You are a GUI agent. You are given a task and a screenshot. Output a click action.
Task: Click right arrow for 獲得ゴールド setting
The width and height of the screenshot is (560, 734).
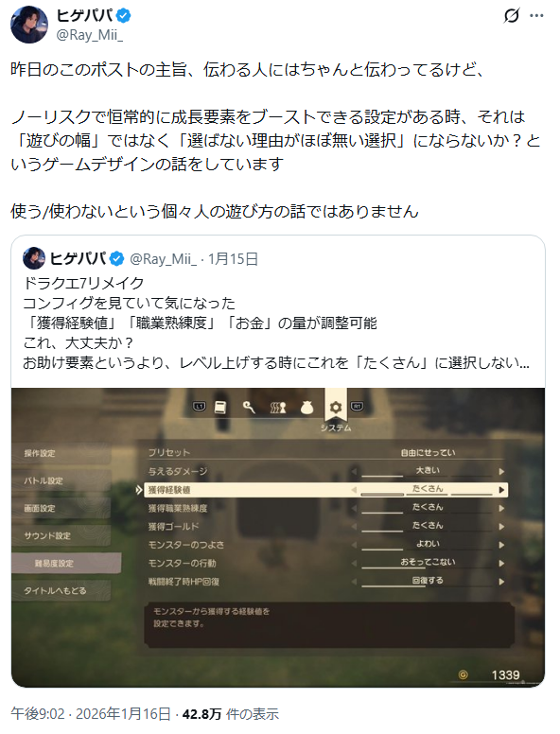(x=501, y=527)
